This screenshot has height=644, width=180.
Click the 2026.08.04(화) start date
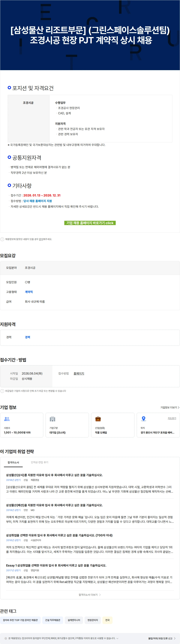[32, 373]
